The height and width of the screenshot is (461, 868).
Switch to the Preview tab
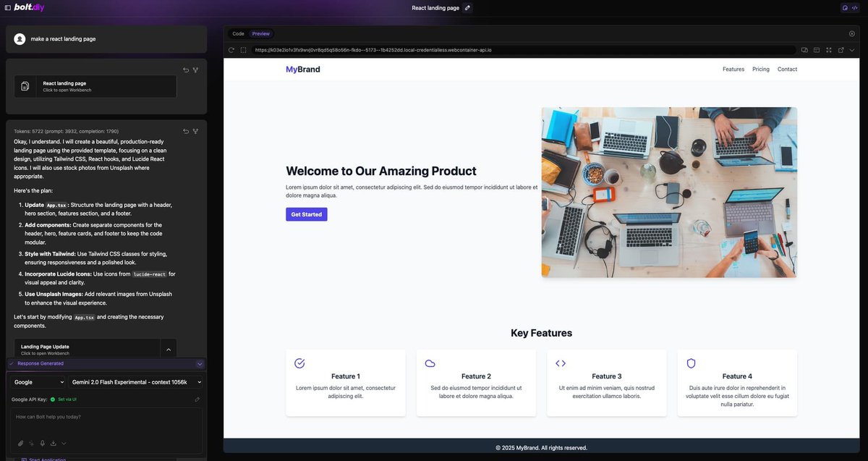tap(261, 34)
